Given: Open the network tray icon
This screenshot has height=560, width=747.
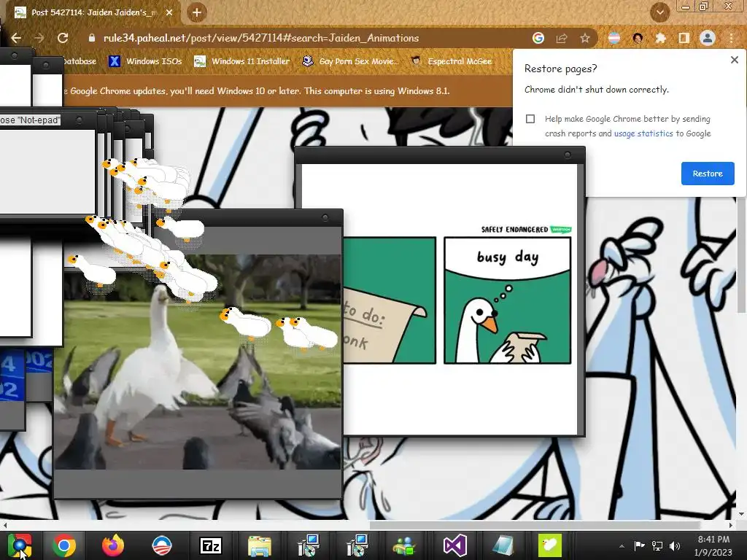Looking at the screenshot, I should [657, 545].
